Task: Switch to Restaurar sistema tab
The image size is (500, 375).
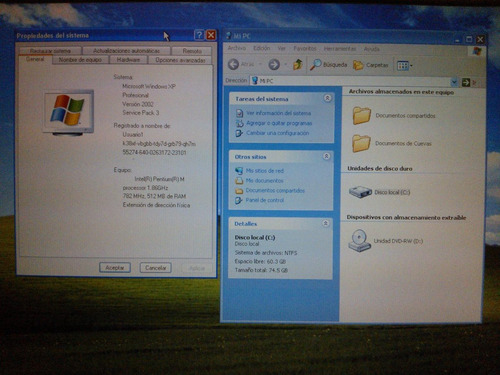Action: (x=50, y=51)
